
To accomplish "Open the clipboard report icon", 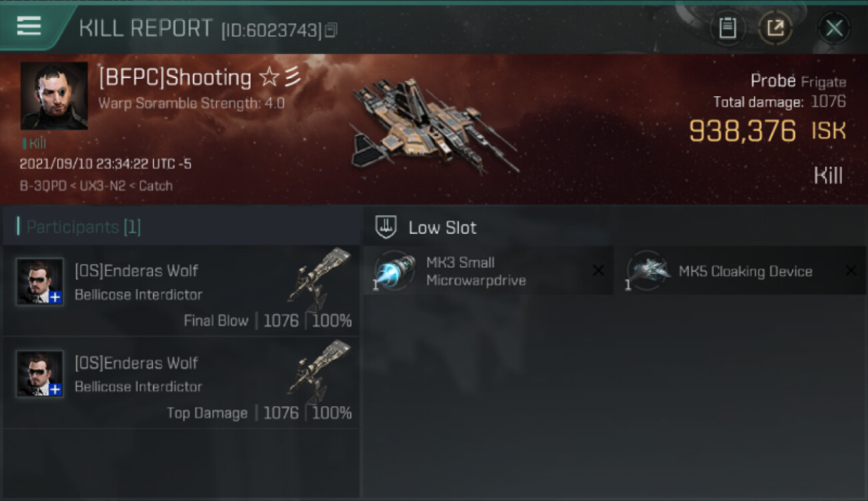I will click(727, 28).
